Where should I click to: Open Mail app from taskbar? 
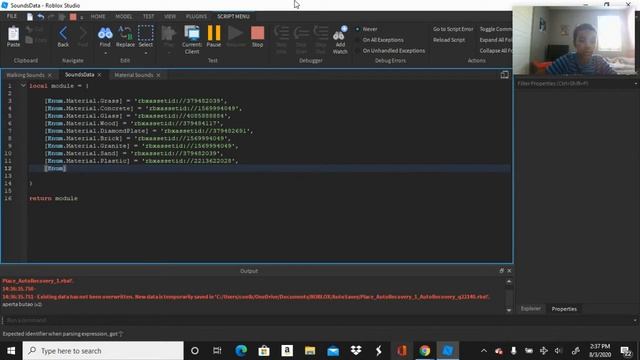point(333,351)
